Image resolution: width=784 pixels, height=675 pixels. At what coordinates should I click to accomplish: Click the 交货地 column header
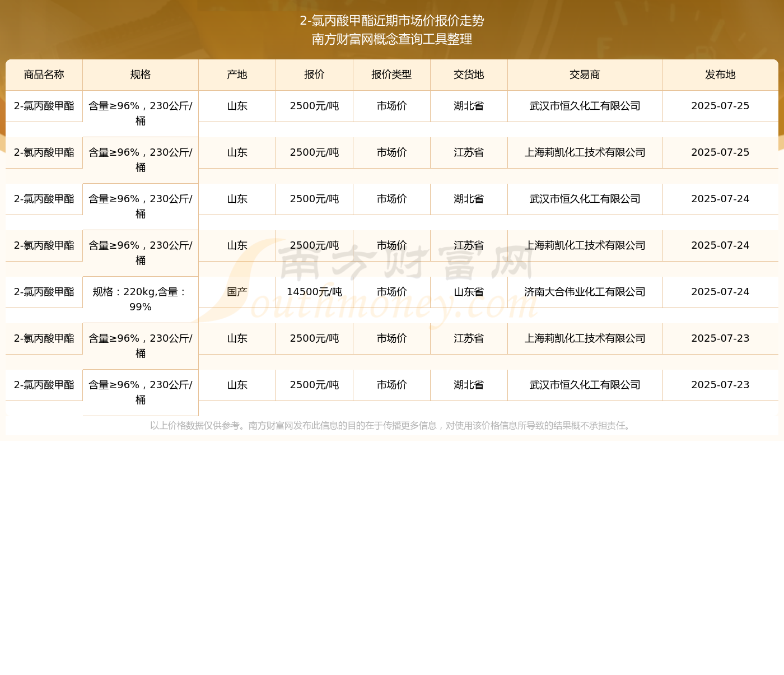(x=469, y=75)
